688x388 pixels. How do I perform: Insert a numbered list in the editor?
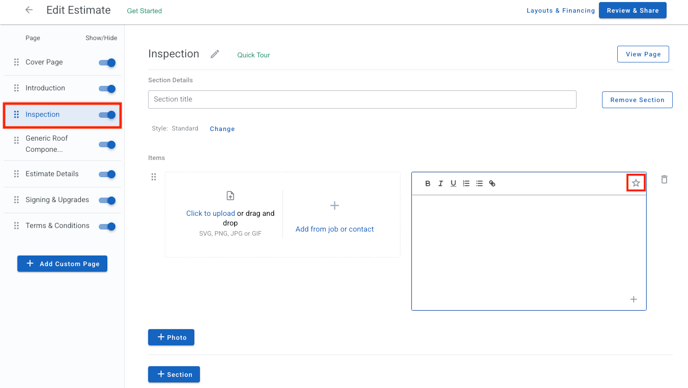[x=466, y=183]
